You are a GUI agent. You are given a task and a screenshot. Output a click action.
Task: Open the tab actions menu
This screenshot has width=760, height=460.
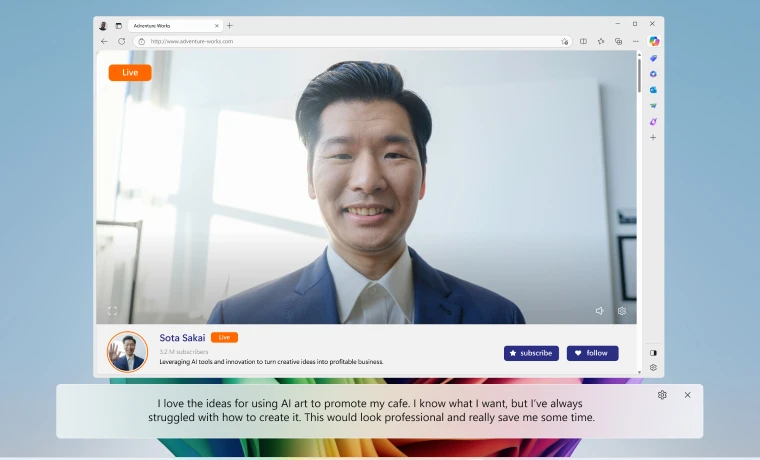click(x=118, y=25)
